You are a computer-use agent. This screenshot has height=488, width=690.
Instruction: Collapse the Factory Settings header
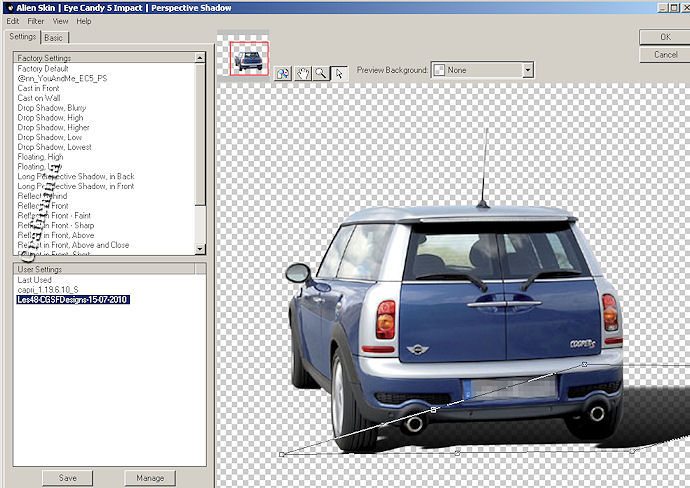tap(104, 58)
